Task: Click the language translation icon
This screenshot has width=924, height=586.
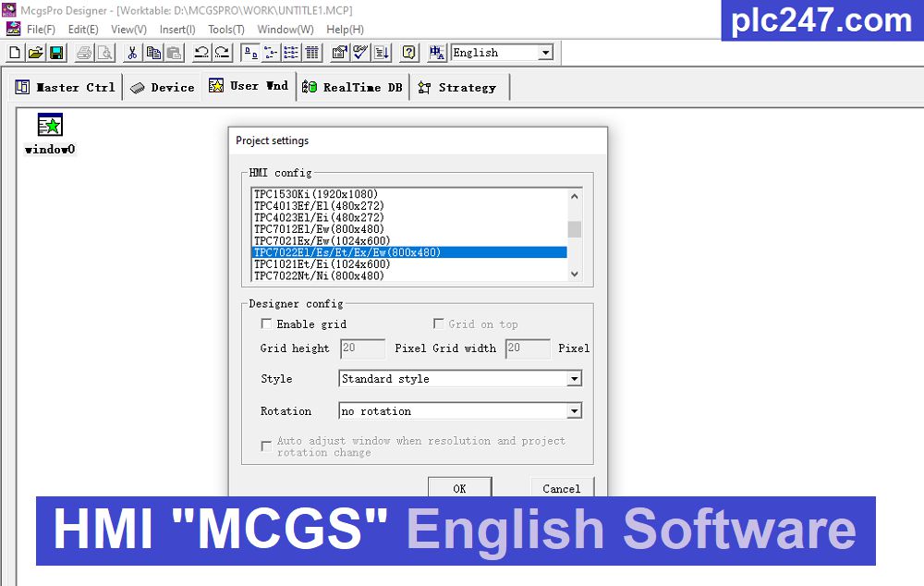Action: (437, 53)
